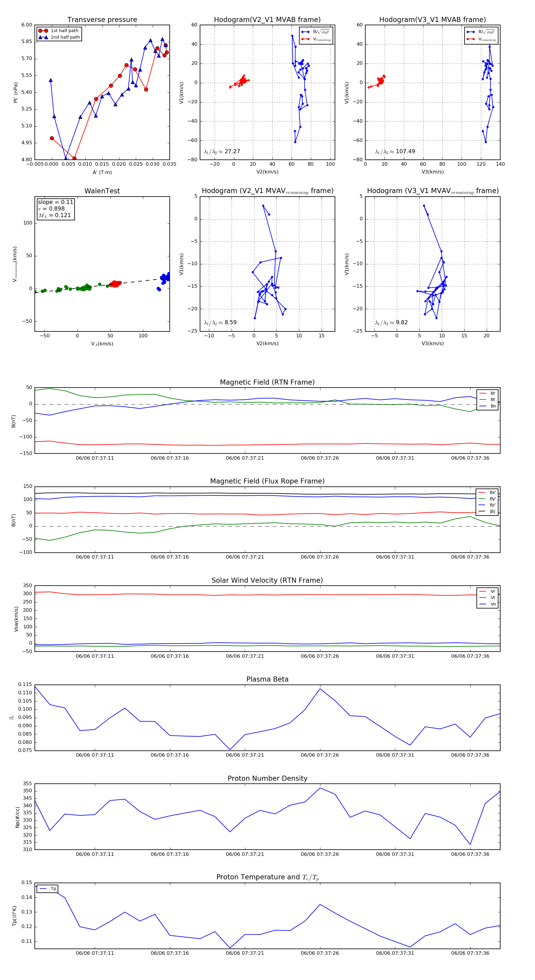Select the Bz' legend entry
535x980 pixels.
pyautogui.click(x=487, y=505)
